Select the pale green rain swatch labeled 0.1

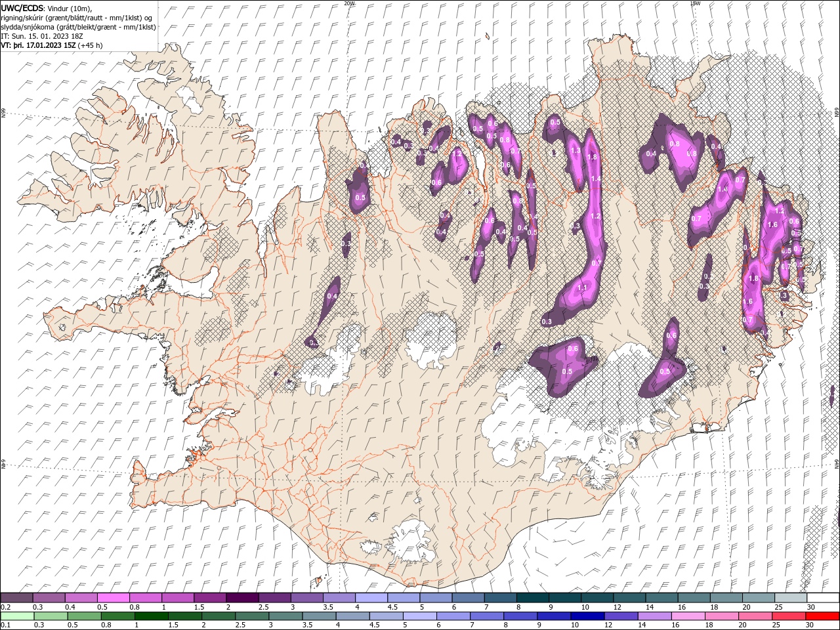tap(17, 616)
